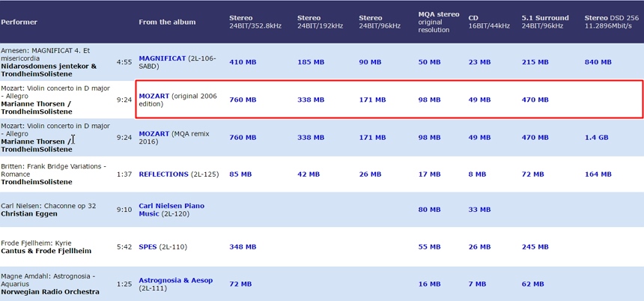This screenshot has width=644, height=301.
Task: Download Carl Nielsen 80 MB MQA file
Action: pyautogui.click(x=429, y=210)
